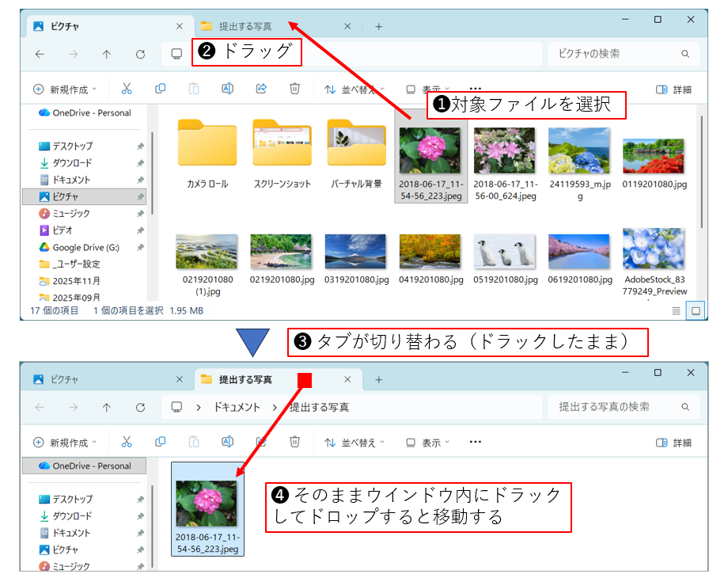
Task: Click the vertical scrollbar of the ピクチャ file list
Action: (700, 174)
